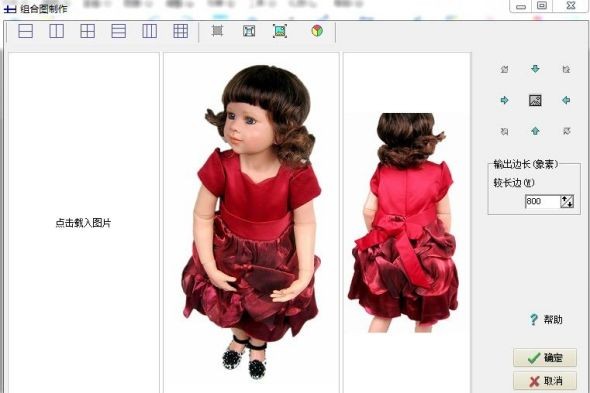The width and height of the screenshot is (590, 393).
Task: Open the colorful background color picker
Action: tap(317, 30)
